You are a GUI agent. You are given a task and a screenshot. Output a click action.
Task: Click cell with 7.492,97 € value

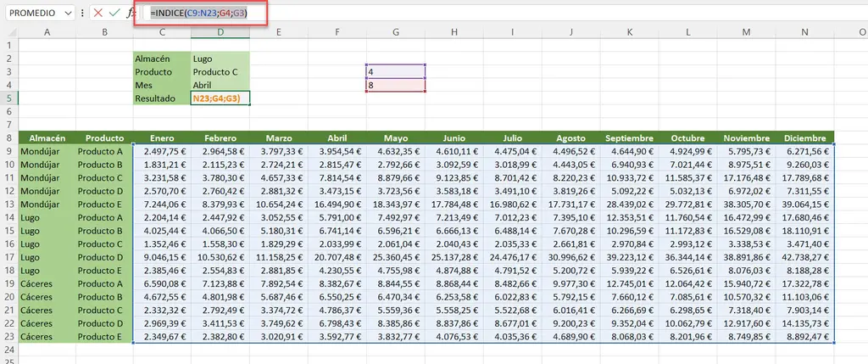(396, 217)
